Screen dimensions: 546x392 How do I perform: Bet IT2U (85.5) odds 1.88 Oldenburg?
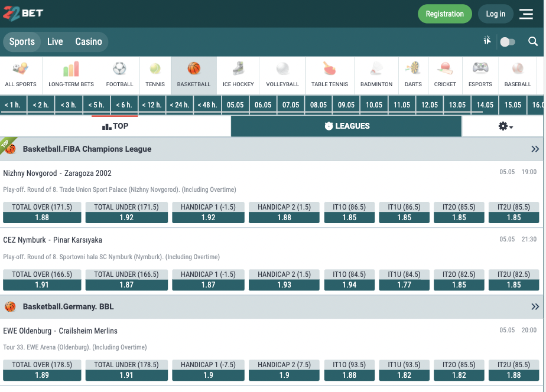click(514, 370)
